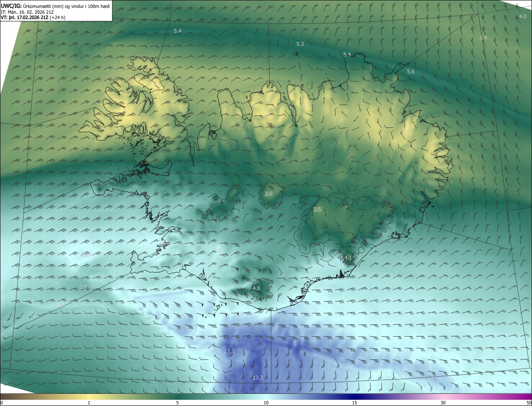
Task: Select the legend tick label 1
Action: [x=89, y=403]
